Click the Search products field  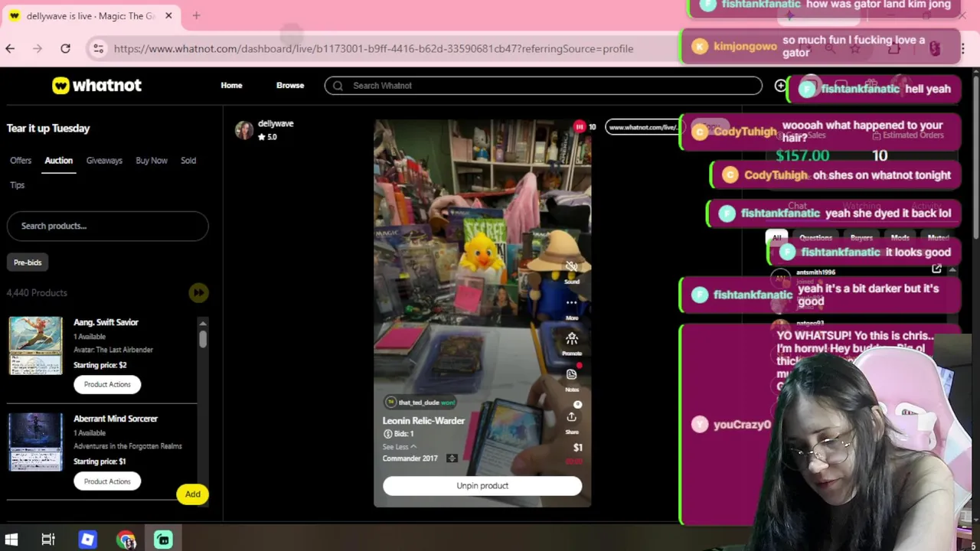click(107, 226)
